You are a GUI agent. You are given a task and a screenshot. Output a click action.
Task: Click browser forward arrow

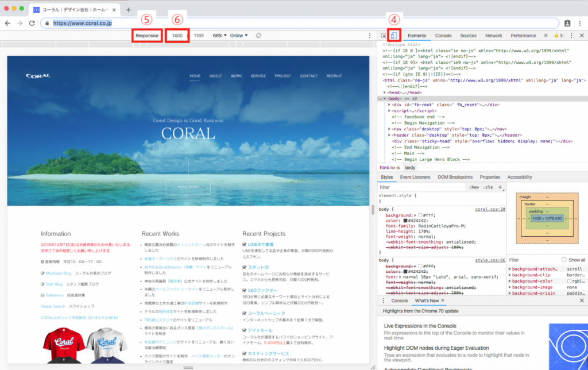[20, 23]
